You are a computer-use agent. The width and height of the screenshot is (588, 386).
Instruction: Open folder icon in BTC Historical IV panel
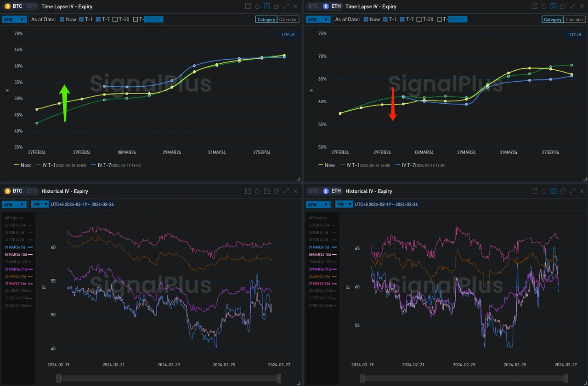click(267, 191)
